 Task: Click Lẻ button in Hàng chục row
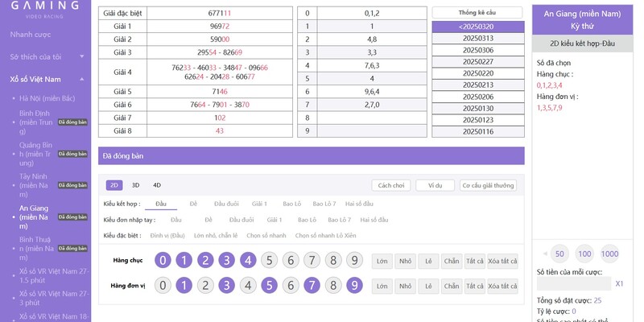click(428, 261)
